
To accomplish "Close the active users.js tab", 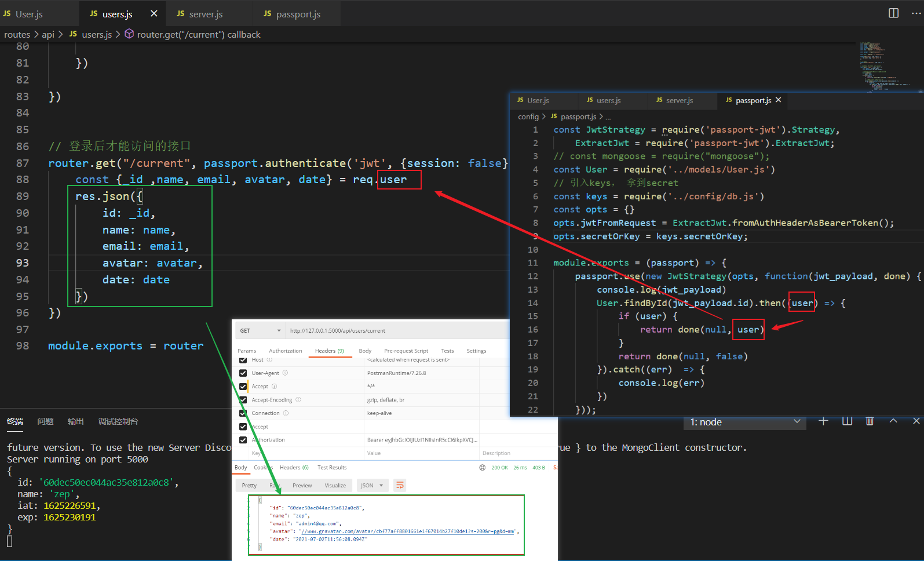I will coord(154,13).
